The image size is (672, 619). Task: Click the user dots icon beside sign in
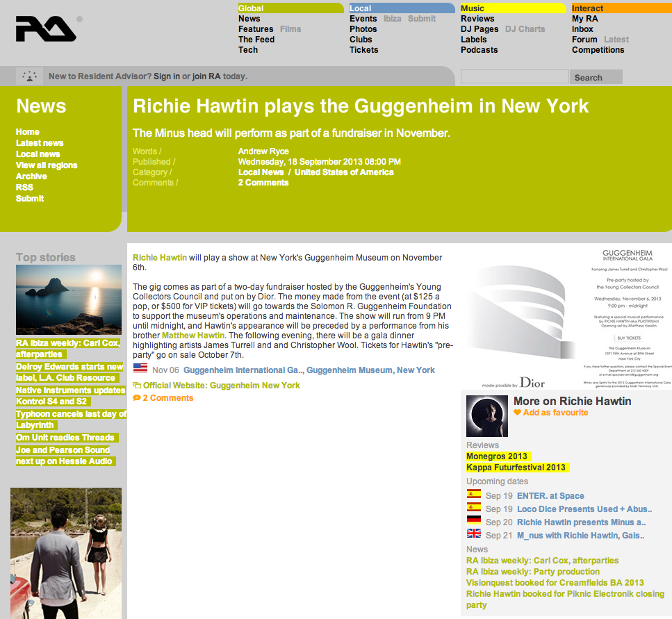pyautogui.click(x=30, y=76)
